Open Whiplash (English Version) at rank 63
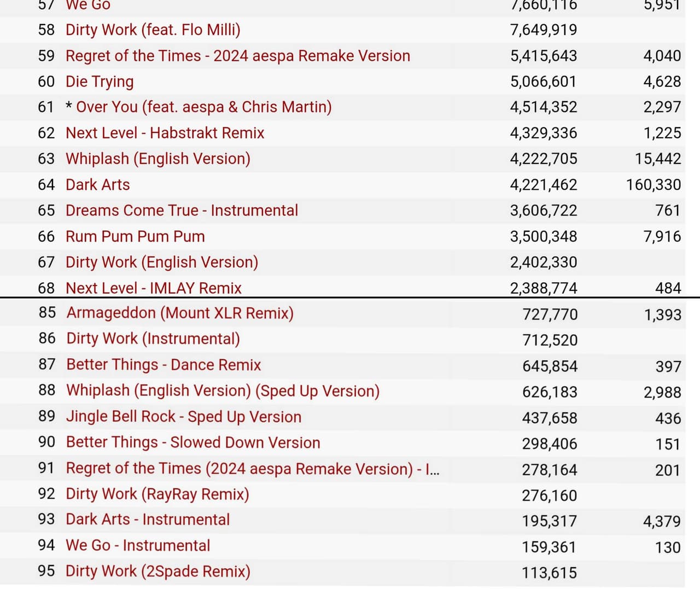 (157, 159)
